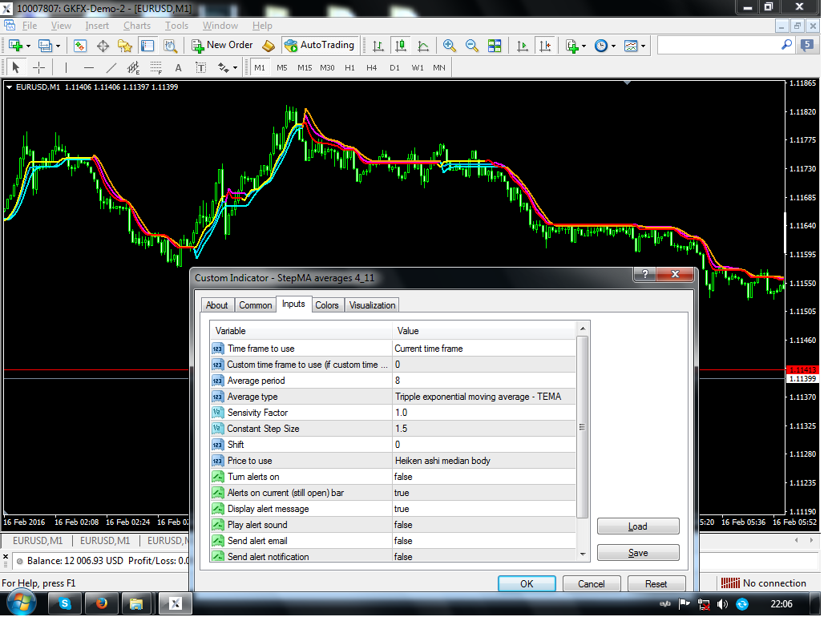
Task: Switch to M15 timeframe
Action: (305, 67)
